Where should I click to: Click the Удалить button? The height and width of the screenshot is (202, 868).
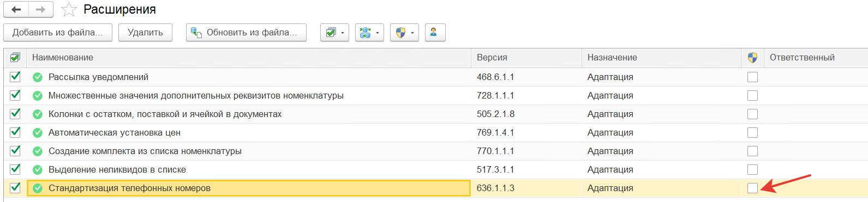[145, 33]
